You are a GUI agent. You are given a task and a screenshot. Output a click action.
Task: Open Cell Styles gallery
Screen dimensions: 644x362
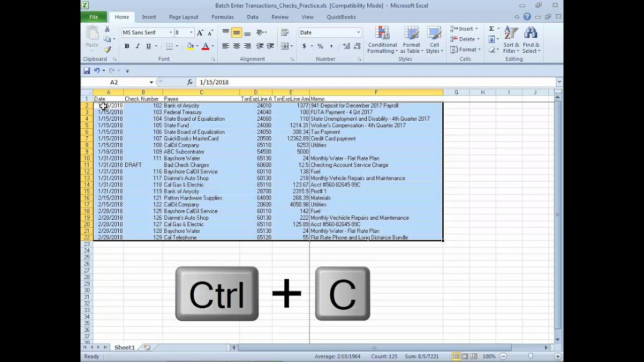[x=434, y=40]
